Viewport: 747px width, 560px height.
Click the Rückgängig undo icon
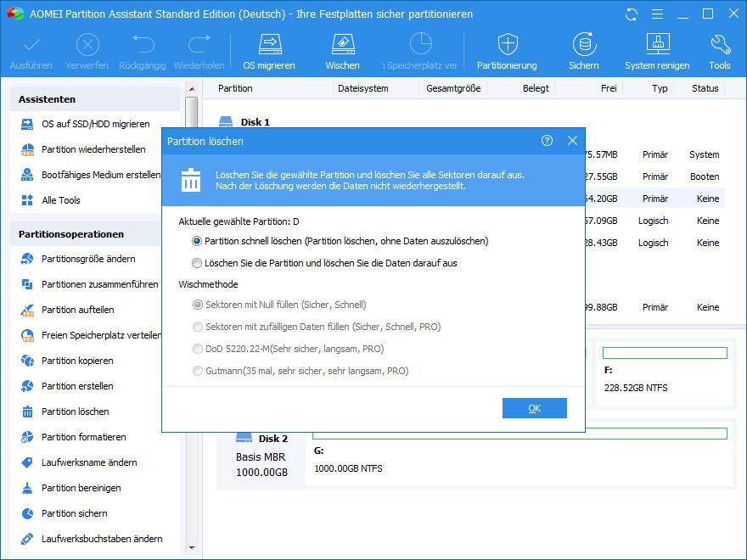pos(143,44)
